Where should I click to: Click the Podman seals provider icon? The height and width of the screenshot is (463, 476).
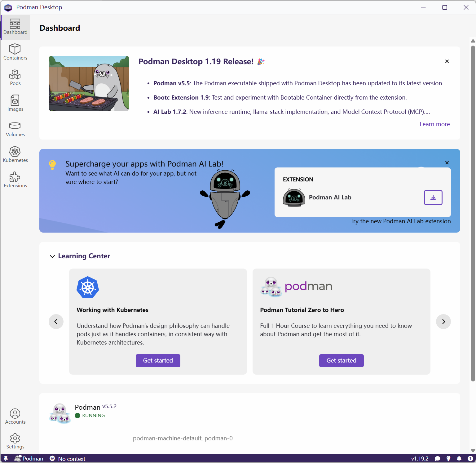click(x=60, y=413)
